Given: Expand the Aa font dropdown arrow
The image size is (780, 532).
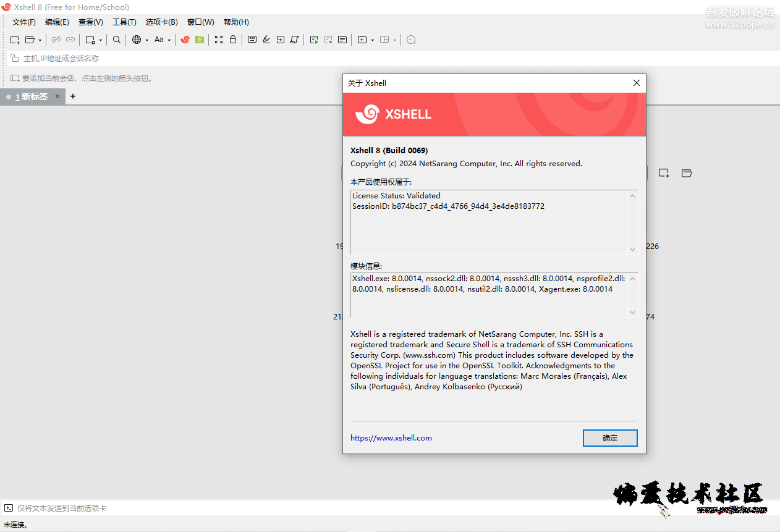Looking at the screenshot, I should coord(169,40).
